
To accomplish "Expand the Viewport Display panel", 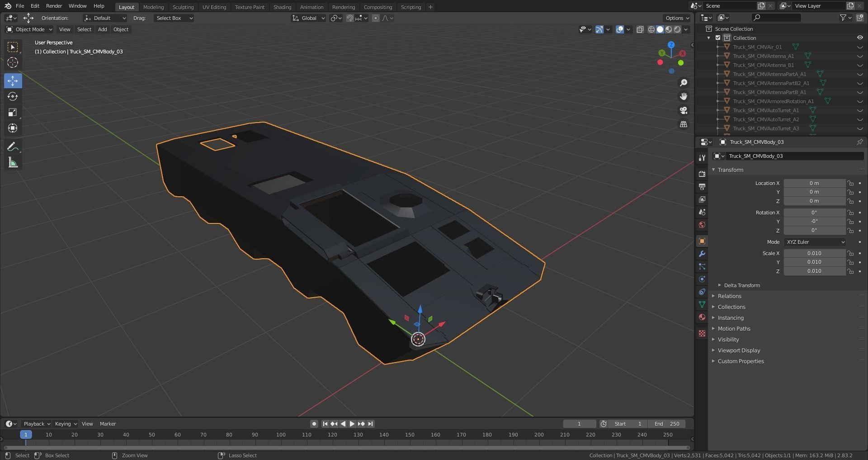I will pyautogui.click(x=739, y=351).
